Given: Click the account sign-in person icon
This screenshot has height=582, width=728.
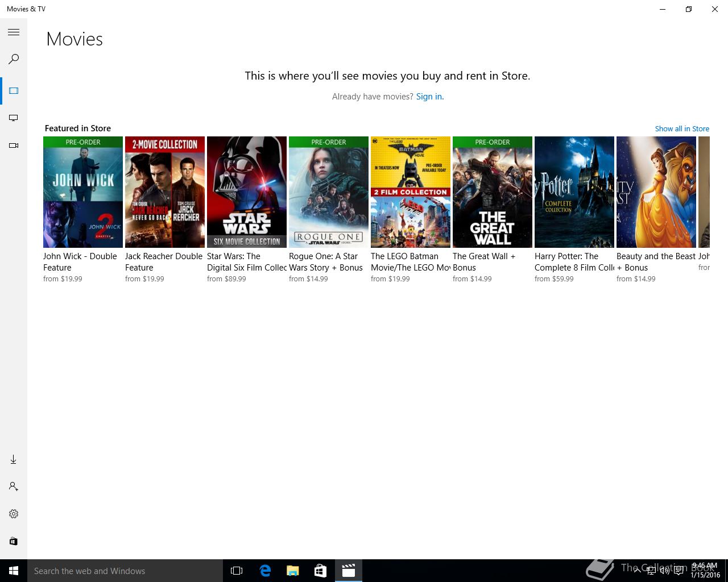Looking at the screenshot, I should (x=14, y=487).
